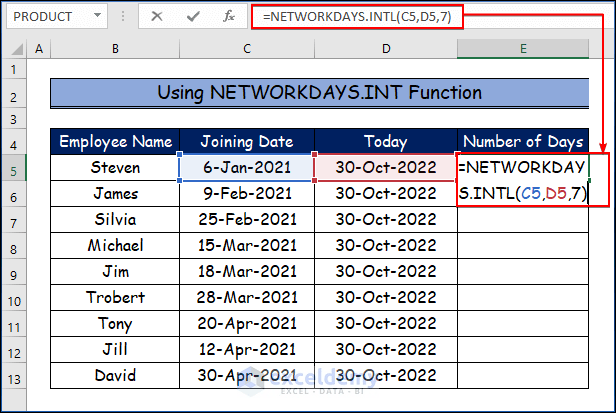Select empty Number of Days cell for Tony

pyautogui.click(x=523, y=323)
